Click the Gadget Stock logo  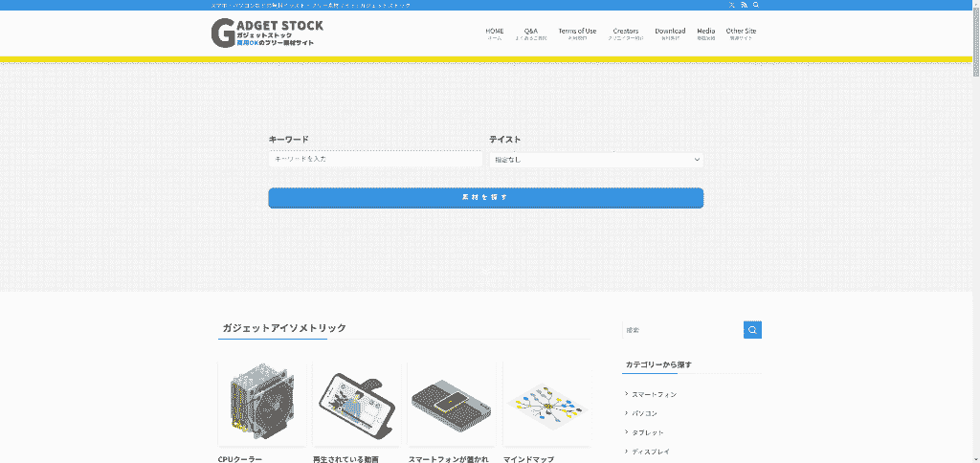[x=267, y=33]
